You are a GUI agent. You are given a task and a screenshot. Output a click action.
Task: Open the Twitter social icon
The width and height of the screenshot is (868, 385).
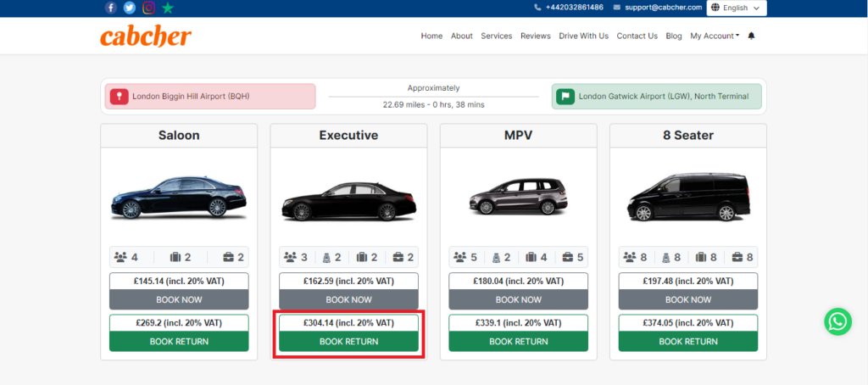point(130,8)
